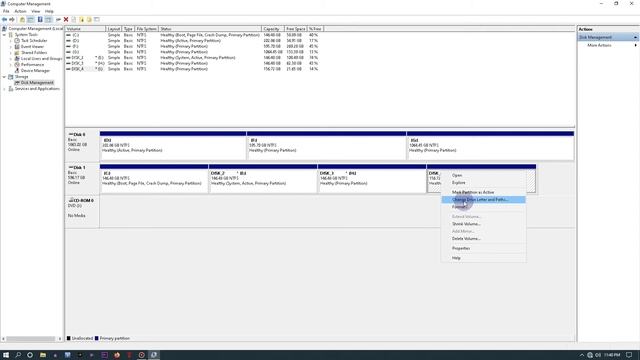Viewport: 640px width, 360px height.
Task: Select DISK_2 partition on Disk 1
Action: click(263, 179)
